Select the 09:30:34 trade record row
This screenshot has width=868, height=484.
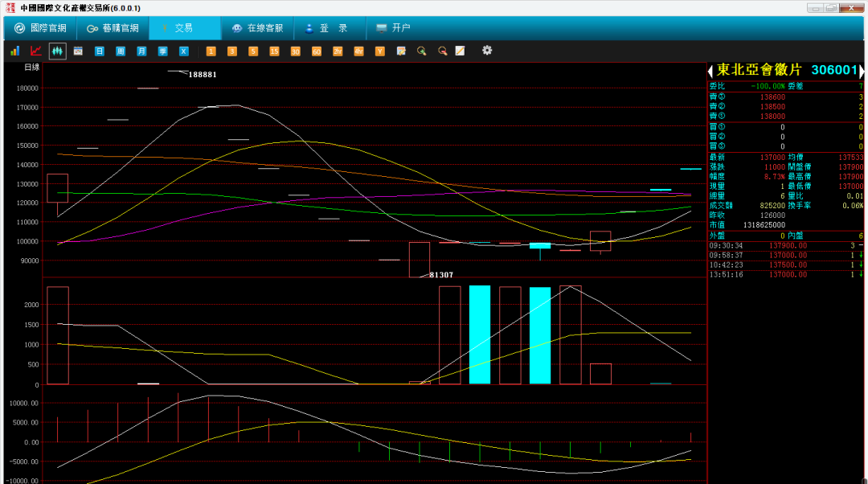tap(786, 246)
